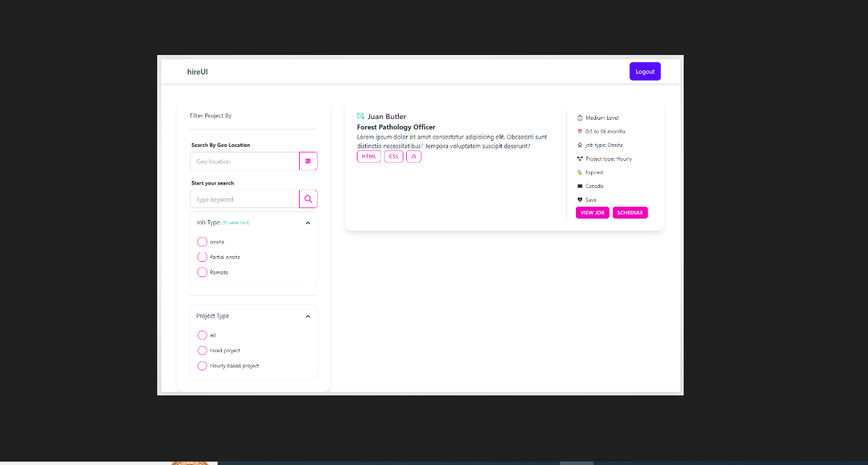Click the Project type Hourly icon
Image resolution: width=868 pixels, height=465 pixels.
click(579, 159)
